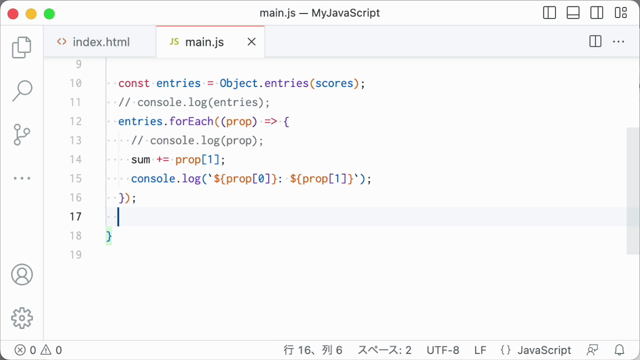Split the editor to the right
Viewport: 640px width, 360px height.
point(595,42)
